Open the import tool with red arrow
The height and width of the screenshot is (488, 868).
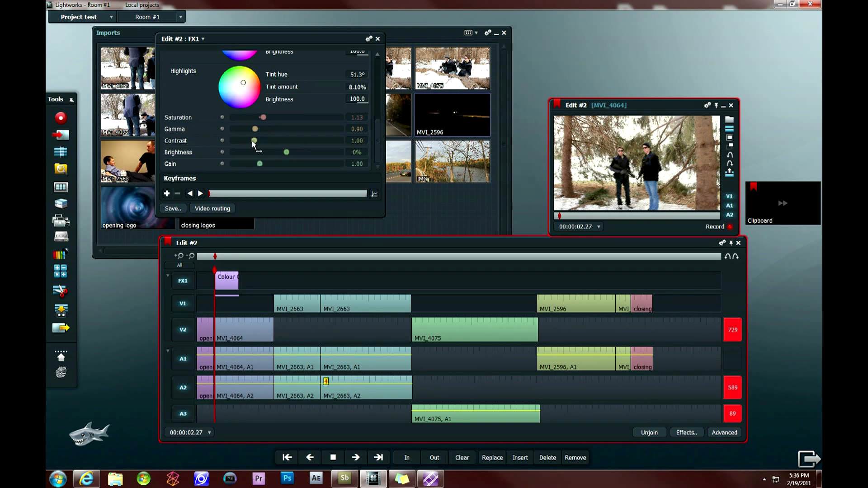pos(61,135)
